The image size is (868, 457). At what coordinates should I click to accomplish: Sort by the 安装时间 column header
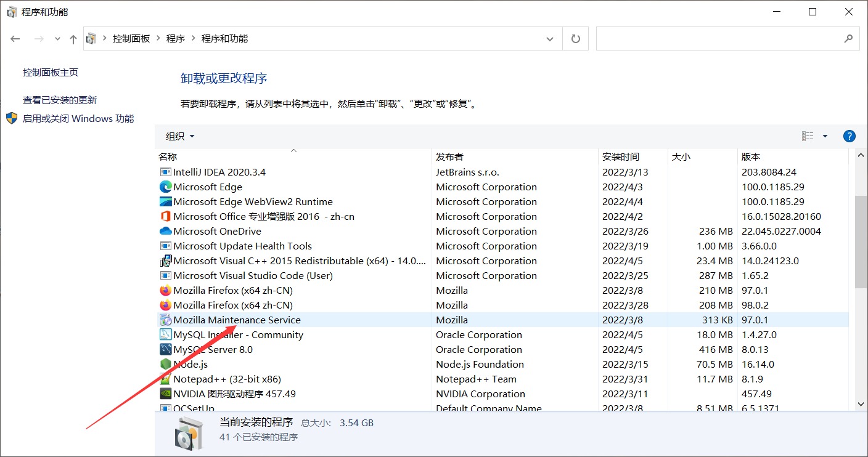coord(633,157)
